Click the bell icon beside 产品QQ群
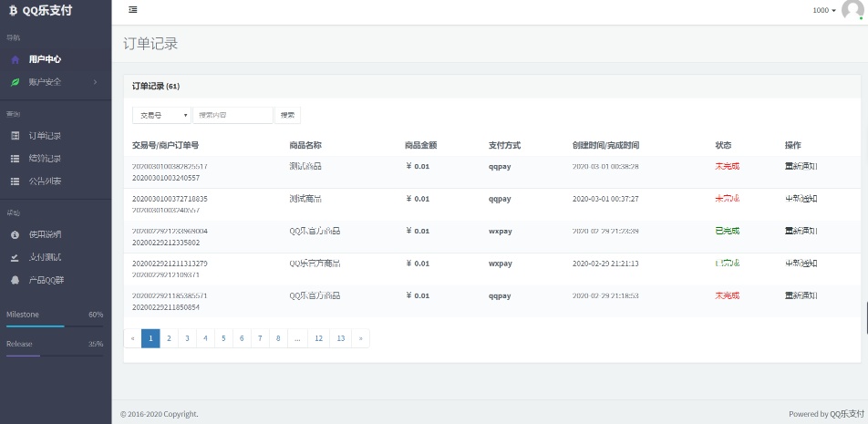Screen dimensions: 868x424 click(x=15, y=280)
